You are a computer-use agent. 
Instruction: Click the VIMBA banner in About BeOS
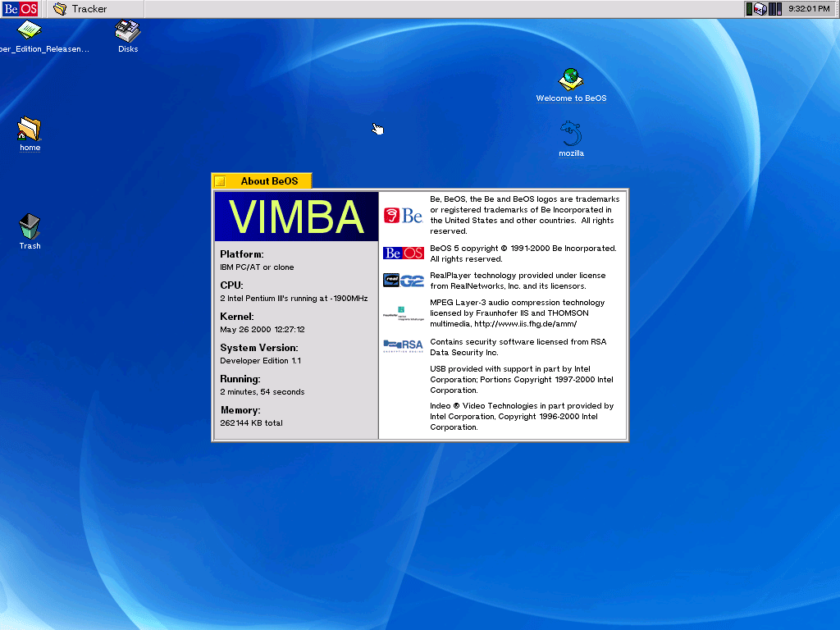click(x=296, y=217)
